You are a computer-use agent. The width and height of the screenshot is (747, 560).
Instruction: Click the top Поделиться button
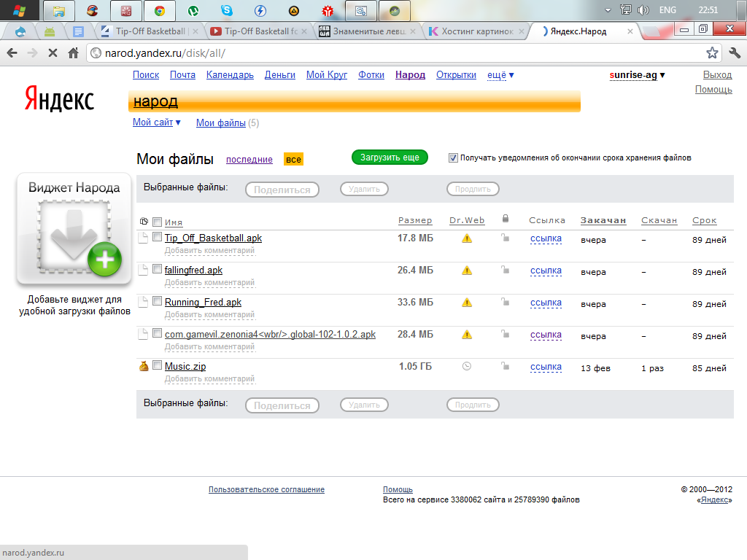click(282, 190)
